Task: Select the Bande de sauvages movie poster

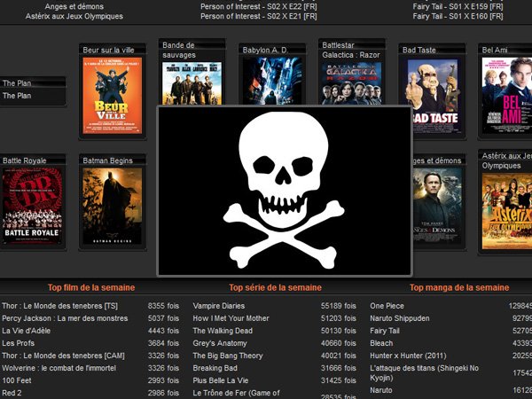Action: [x=191, y=84]
